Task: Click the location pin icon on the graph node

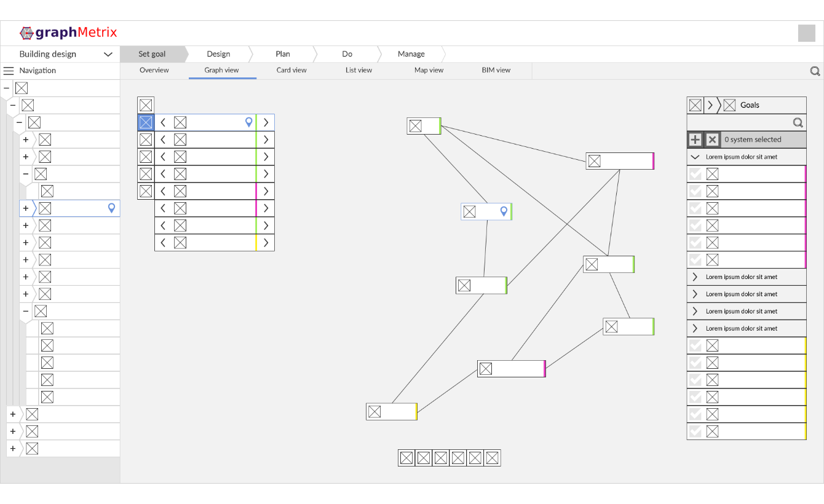Action: coord(504,211)
